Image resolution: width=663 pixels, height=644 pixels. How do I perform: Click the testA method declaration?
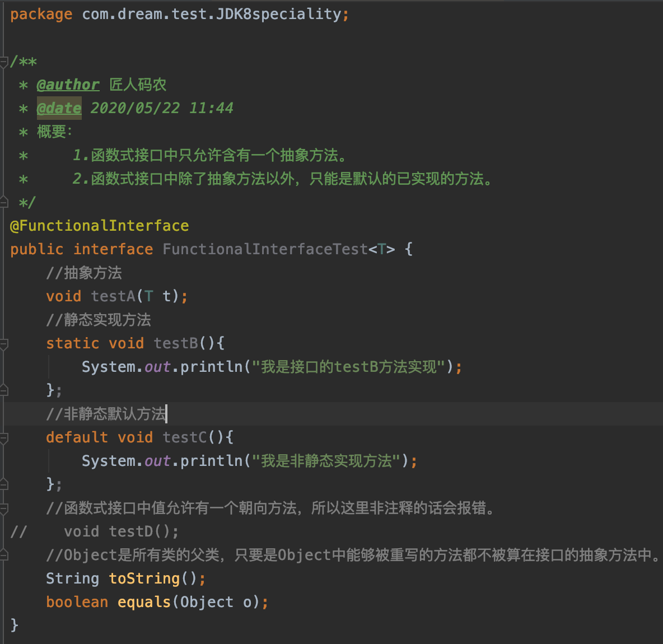click(x=116, y=296)
